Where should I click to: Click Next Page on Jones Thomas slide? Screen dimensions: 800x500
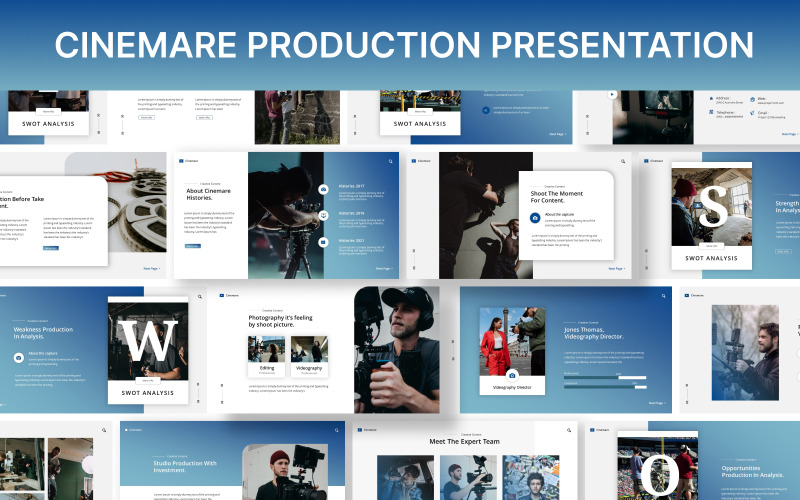click(x=655, y=404)
